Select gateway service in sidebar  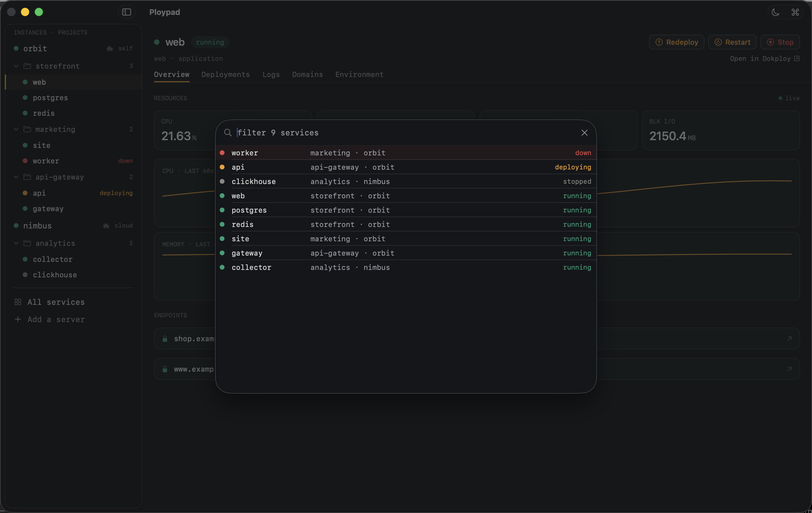coord(73,208)
